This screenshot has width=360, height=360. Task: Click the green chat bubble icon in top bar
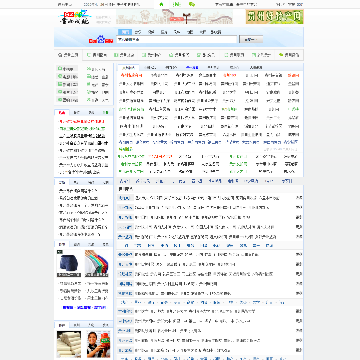click(191, 4)
